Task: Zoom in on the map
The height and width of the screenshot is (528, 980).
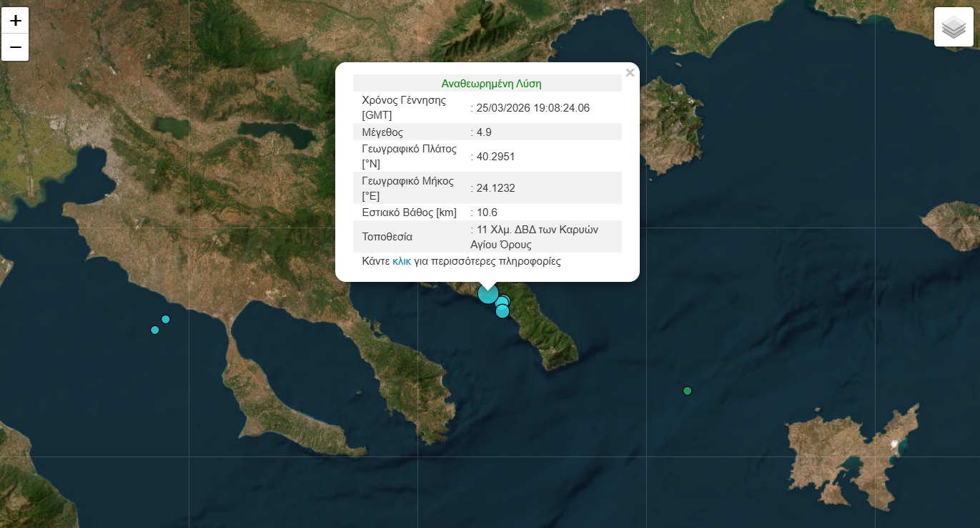Action: tap(15, 20)
